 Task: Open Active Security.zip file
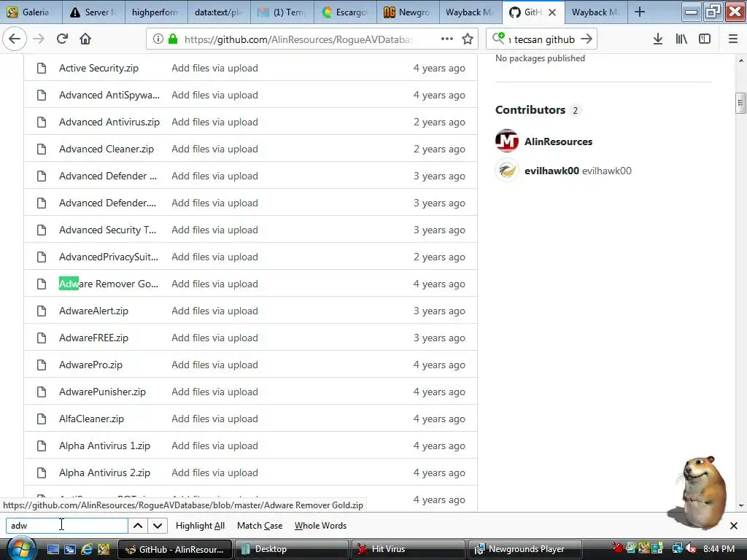tap(98, 68)
